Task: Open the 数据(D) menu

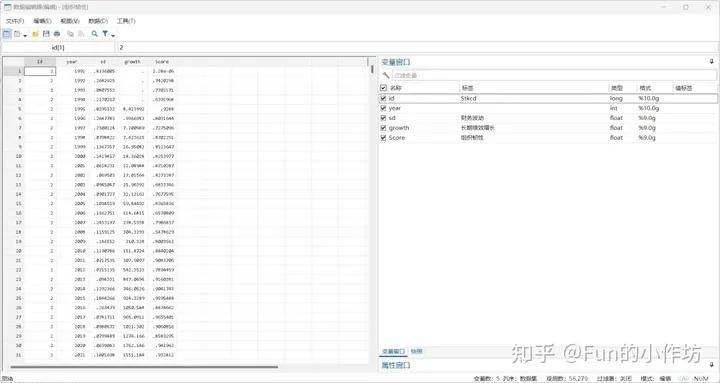Action: 98,21
